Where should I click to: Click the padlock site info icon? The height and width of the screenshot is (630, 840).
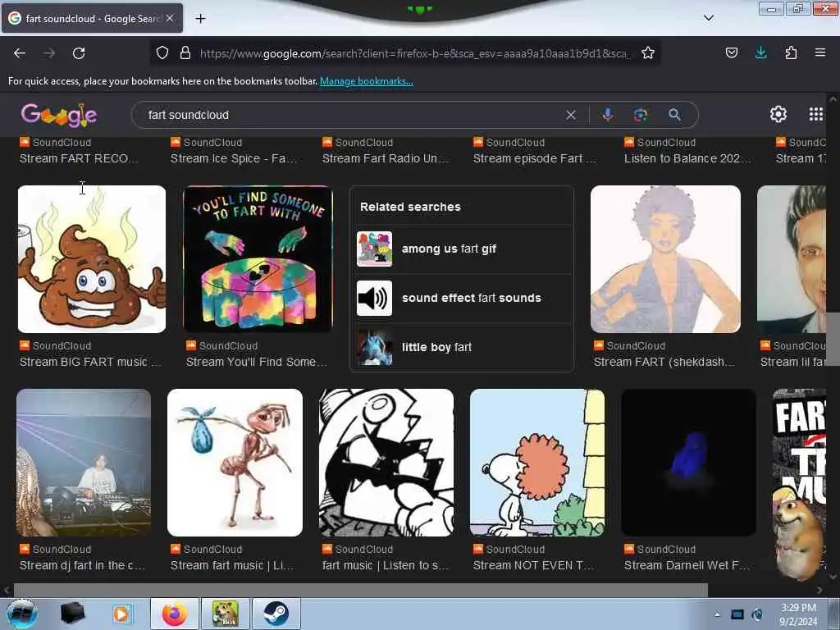tap(185, 52)
